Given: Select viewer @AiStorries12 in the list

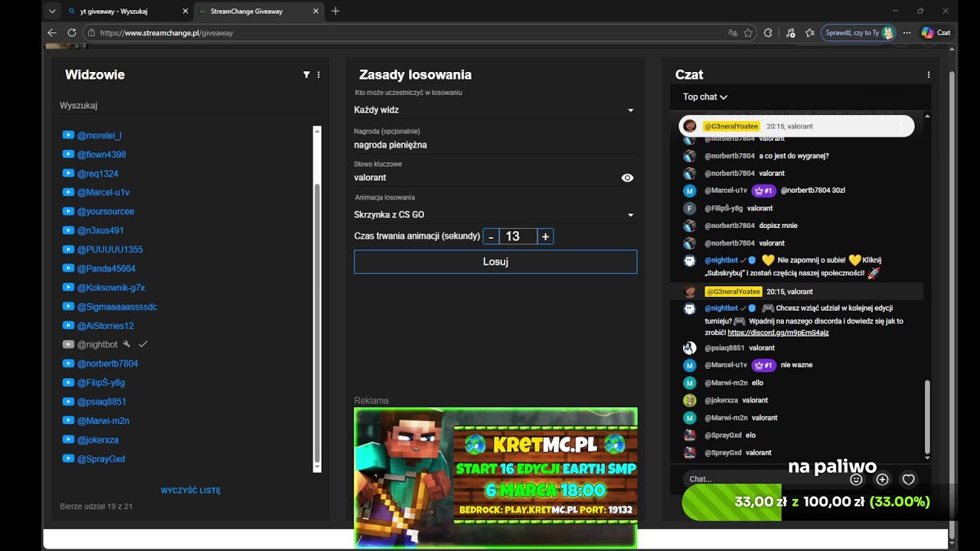Looking at the screenshot, I should [x=106, y=326].
